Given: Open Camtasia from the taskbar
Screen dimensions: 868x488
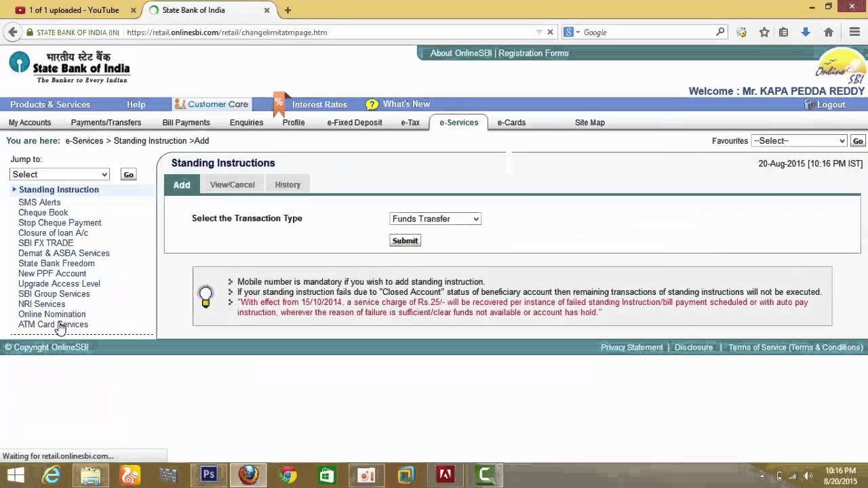Looking at the screenshot, I should (x=486, y=475).
